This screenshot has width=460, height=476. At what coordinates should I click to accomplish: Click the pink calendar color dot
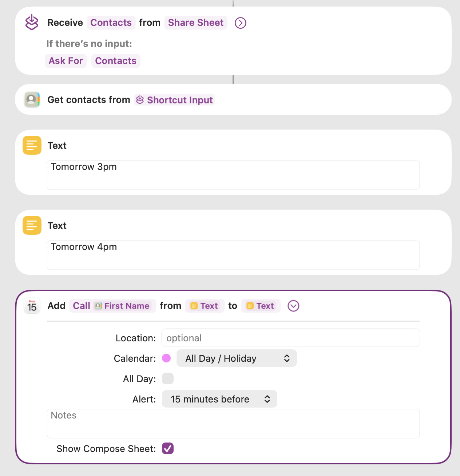166,358
